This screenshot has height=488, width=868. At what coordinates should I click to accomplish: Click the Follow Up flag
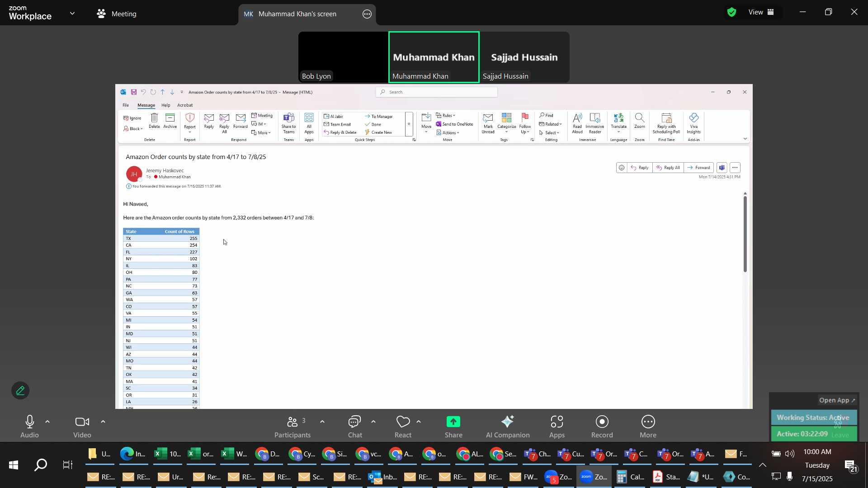point(525,123)
